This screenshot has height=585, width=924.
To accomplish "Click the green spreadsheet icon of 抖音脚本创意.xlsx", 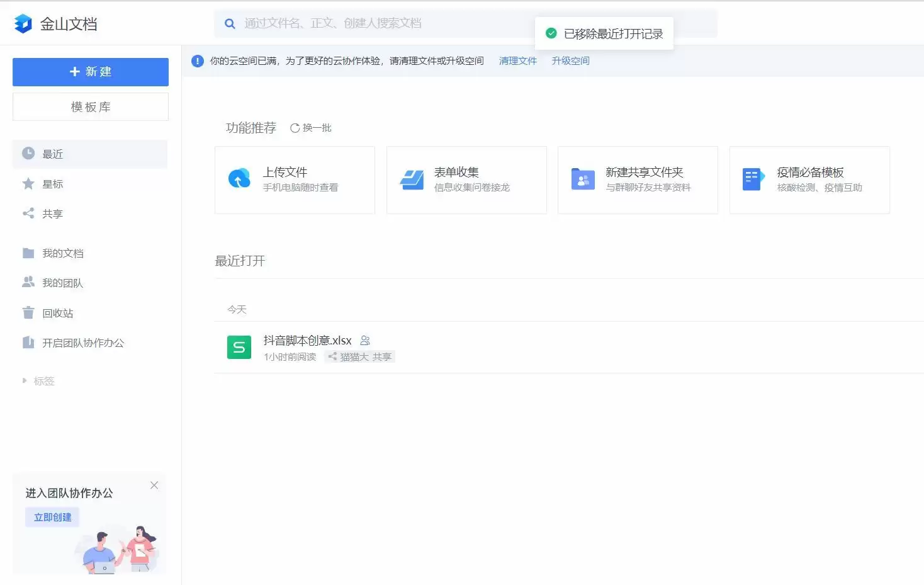I will [239, 347].
